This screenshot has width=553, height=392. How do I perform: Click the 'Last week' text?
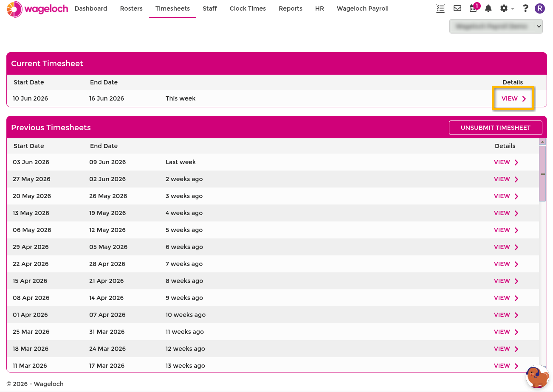click(x=181, y=162)
